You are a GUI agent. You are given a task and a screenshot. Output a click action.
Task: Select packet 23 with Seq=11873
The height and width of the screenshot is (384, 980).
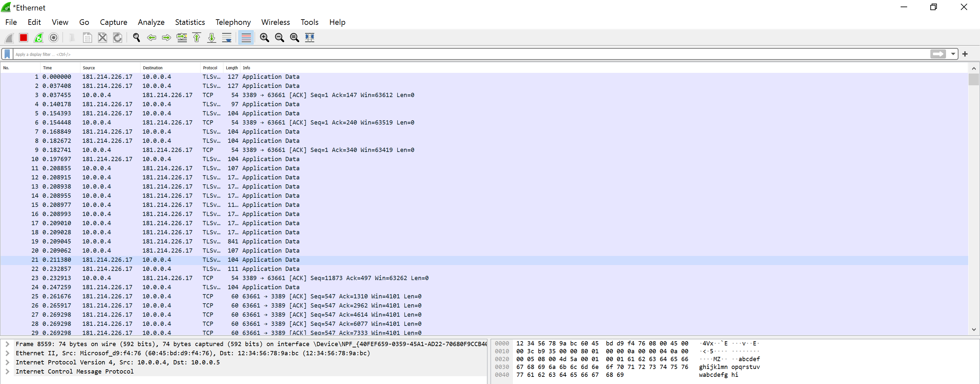click(484, 278)
